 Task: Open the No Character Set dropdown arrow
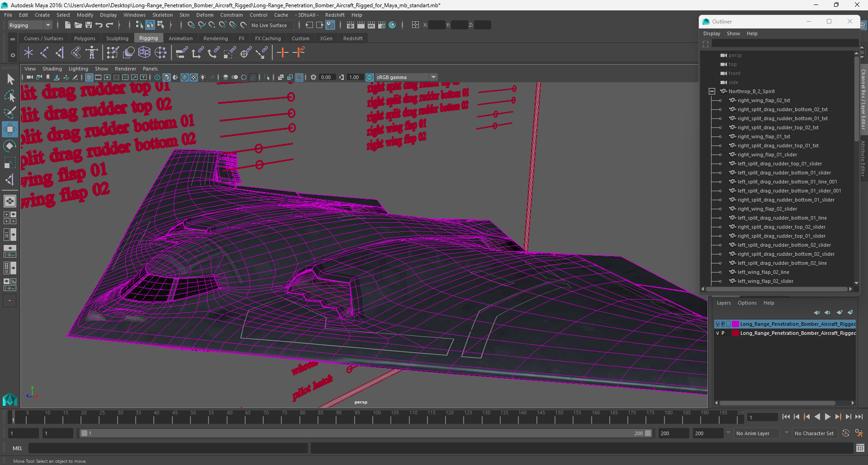787,433
